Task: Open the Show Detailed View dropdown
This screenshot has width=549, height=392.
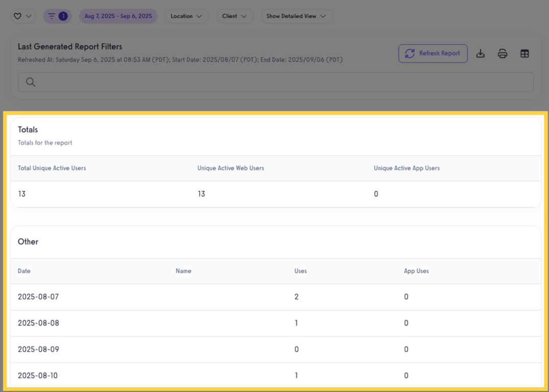Action: 296,16
